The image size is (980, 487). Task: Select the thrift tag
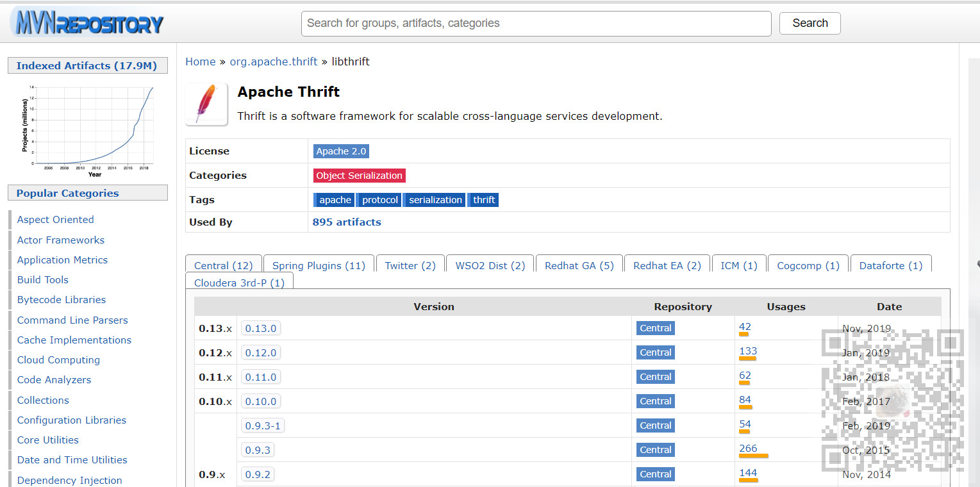click(483, 200)
